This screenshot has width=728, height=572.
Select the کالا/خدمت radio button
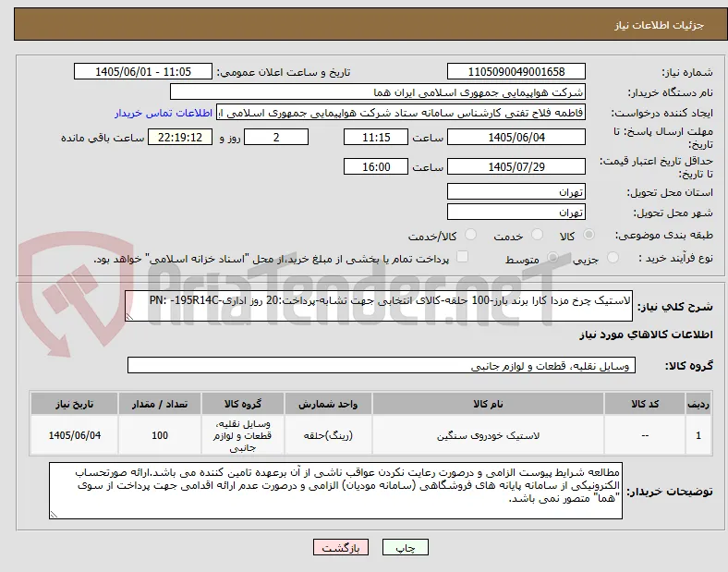[x=471, y=235]
